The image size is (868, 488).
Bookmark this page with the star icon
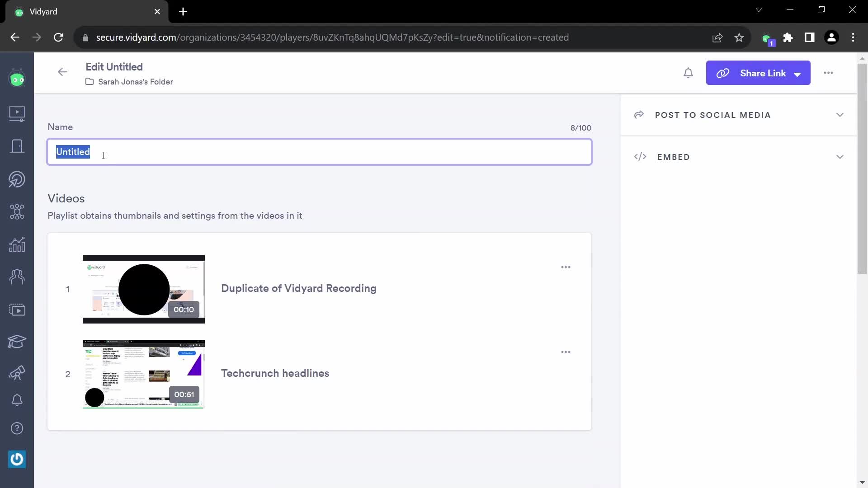(x=739, y=38)
